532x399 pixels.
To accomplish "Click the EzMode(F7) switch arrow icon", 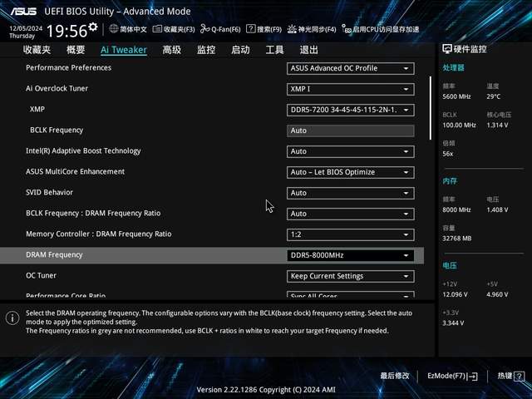I will pyautogui.click(x=473, y=376).
